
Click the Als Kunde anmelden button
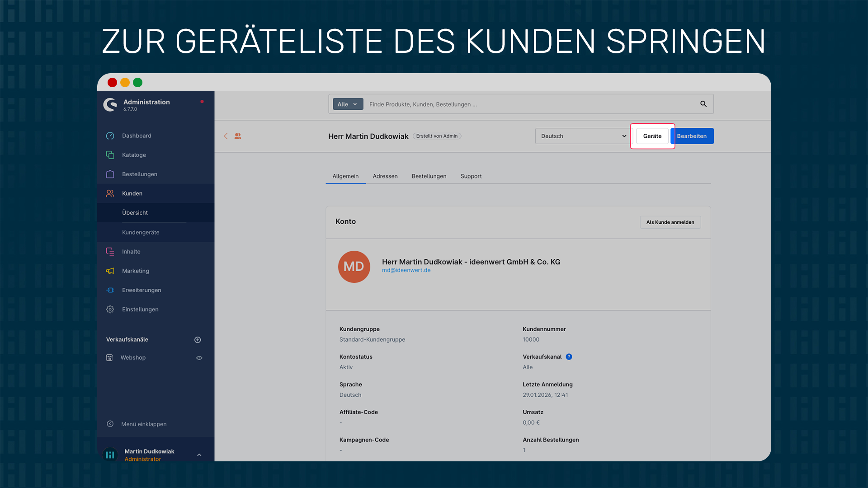[670, 222]
